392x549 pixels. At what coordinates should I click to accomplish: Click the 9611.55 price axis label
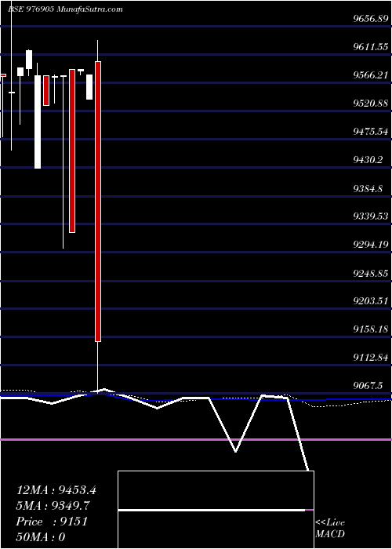(371, 46)
